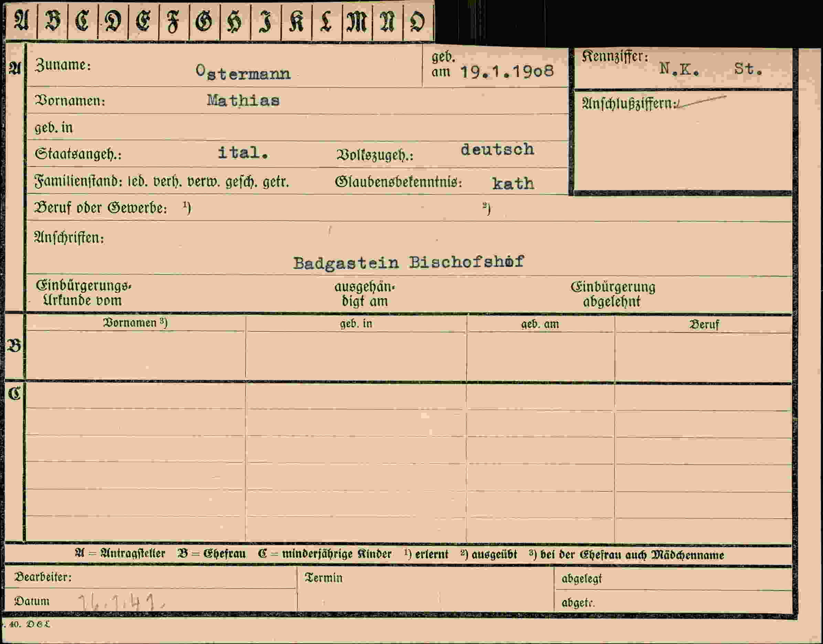823x644 pixels.
Task: Select the index tab letter K
Action: click(296, 21)
